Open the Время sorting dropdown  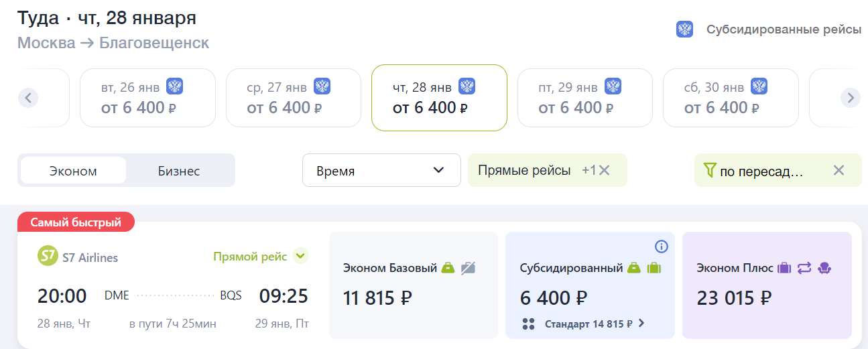(x=381, y=170)
